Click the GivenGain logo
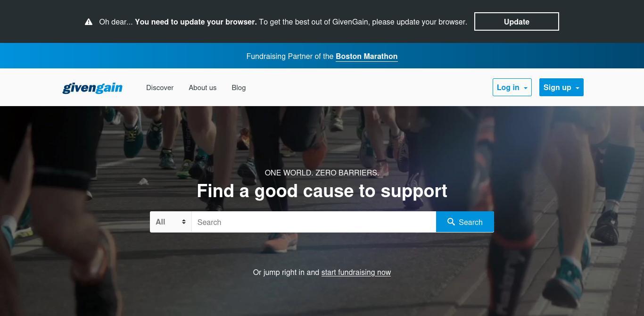 92,88
